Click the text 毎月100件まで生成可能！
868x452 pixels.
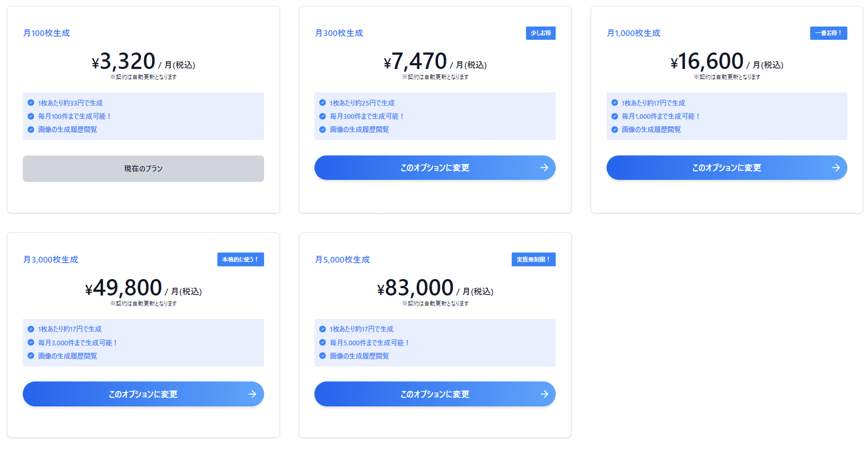pyautogui.click(x=75, y=116)
